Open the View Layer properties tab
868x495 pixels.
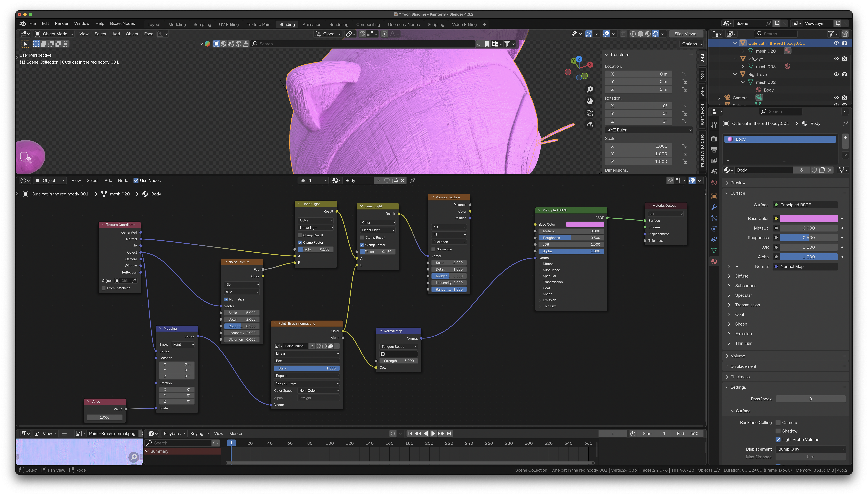714,160
